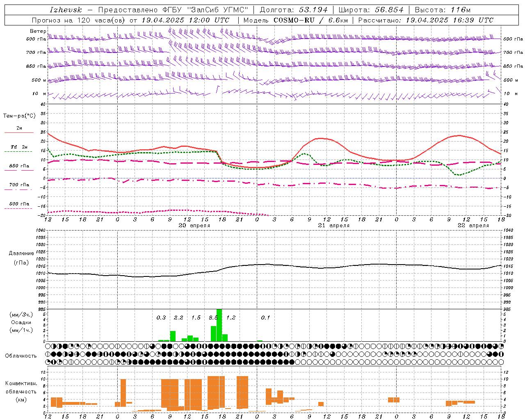Click the model name COSMO-RU
The height and width of the screenshot is (420, 525).
click(x=294, y=20)
